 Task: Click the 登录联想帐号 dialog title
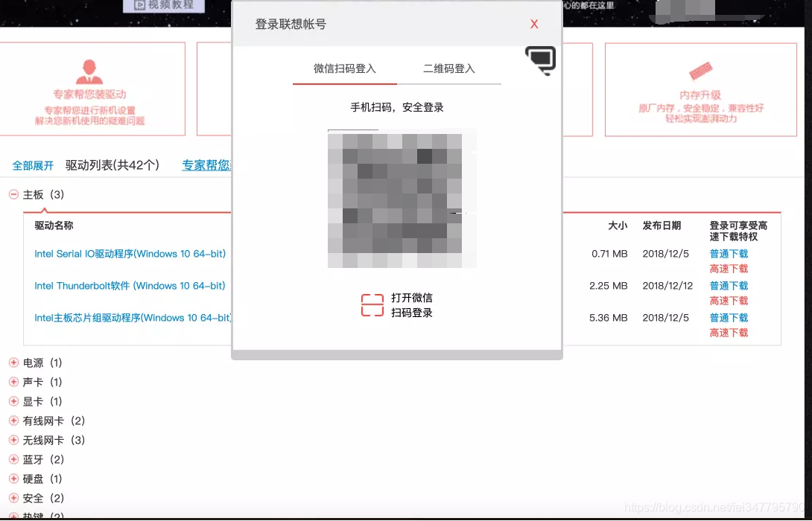pos(291,25)
